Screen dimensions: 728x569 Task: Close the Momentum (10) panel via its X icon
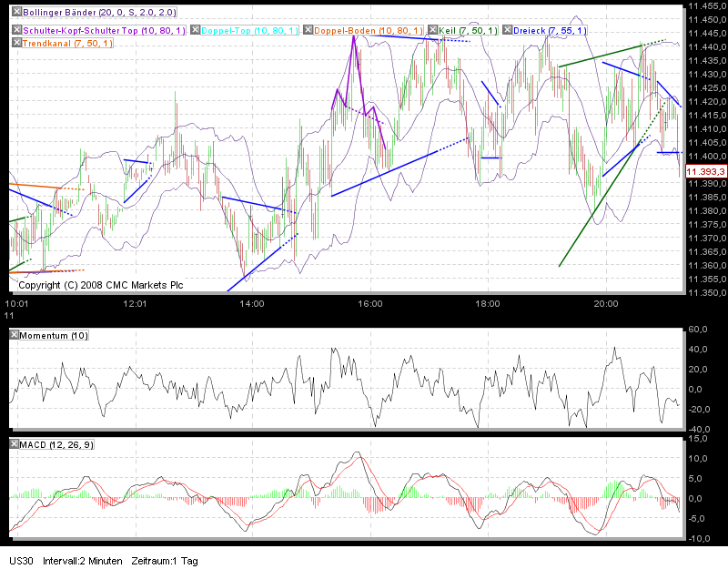(15, 333)
